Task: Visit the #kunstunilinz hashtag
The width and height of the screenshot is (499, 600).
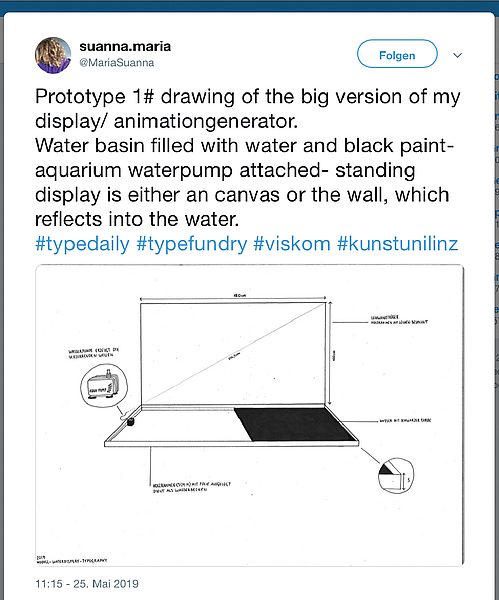Action: tap(397, 244)
